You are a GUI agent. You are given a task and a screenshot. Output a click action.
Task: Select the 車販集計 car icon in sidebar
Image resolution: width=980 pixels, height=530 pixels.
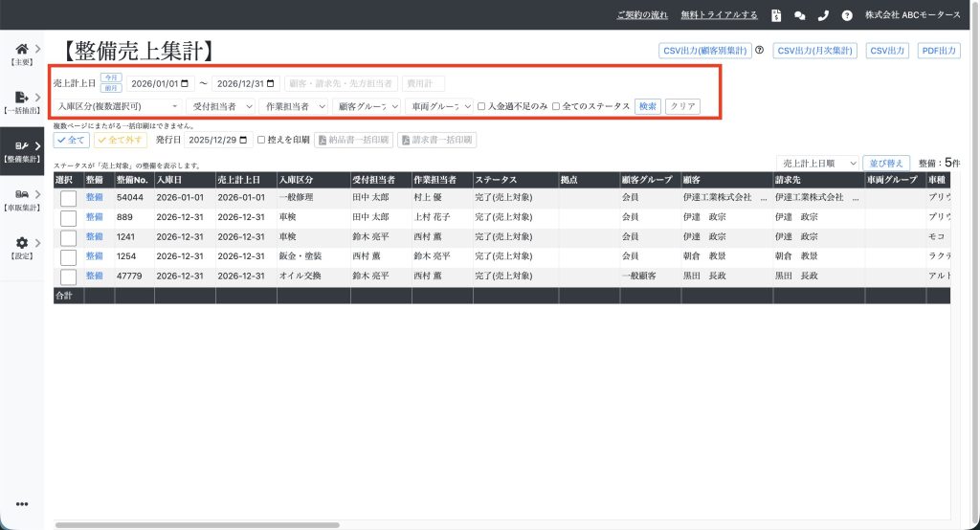(x=22, y=195)
